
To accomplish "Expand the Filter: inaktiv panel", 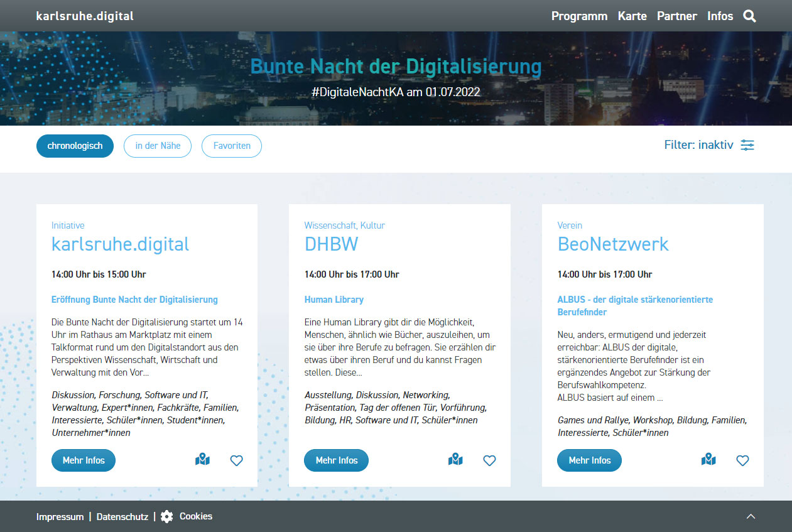I will [709, 145].
